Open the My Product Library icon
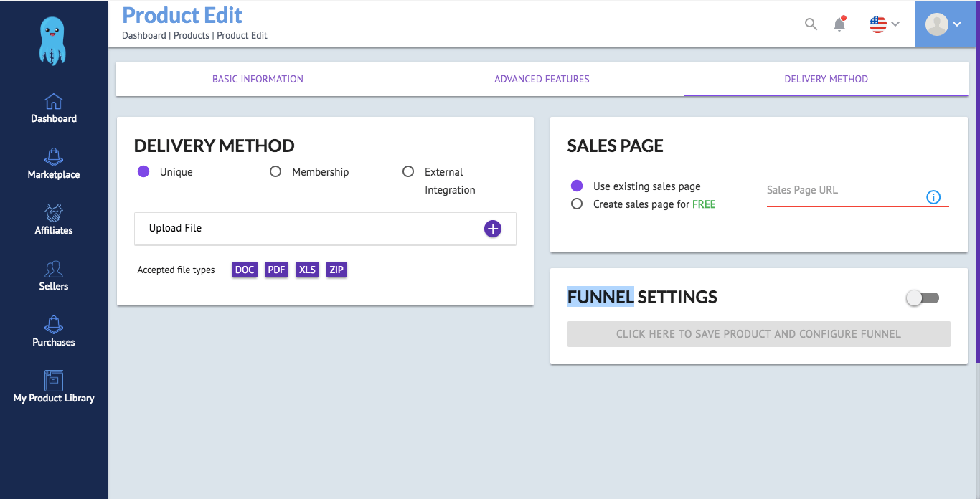Viewport: 980px width, 499px height. point(54,381)
